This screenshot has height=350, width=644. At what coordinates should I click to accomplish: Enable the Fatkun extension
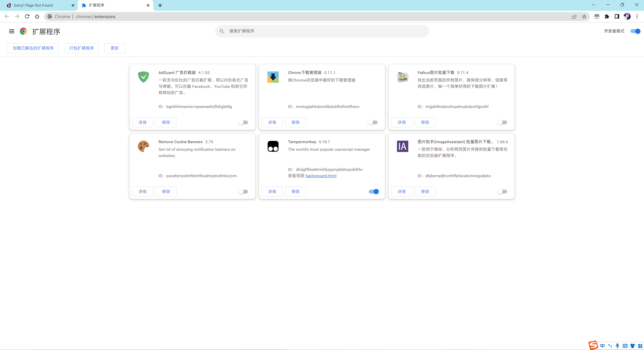502,122
